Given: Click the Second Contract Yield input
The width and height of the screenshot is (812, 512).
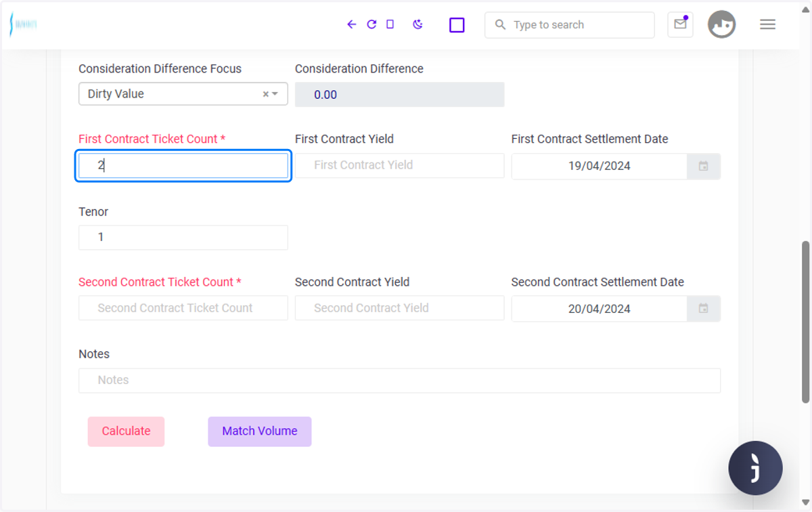Looking at the screenshot, I should click(399, 308).
